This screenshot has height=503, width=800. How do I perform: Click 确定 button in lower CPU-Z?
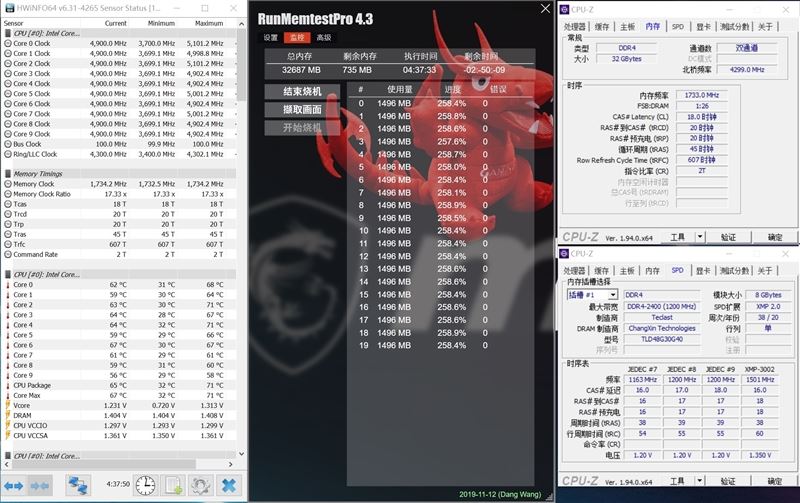774,481
